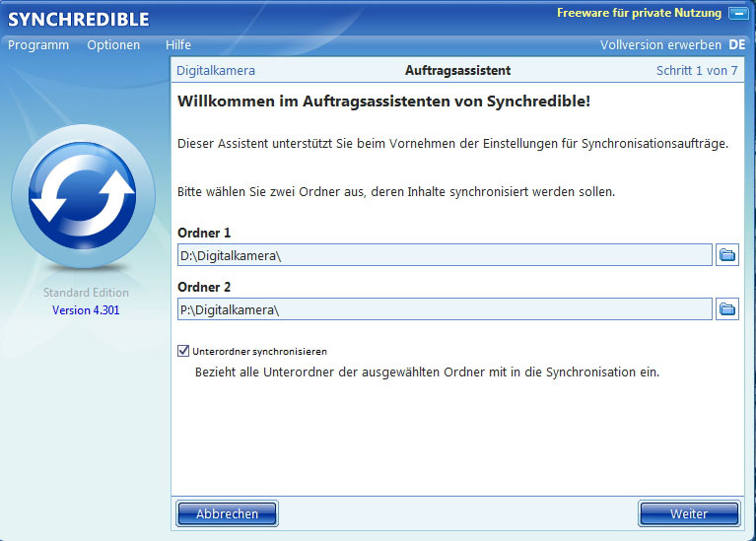Screen dimensions: 756x541
Task: Click the Abbrechen button
Action: (x=227, y=514)
